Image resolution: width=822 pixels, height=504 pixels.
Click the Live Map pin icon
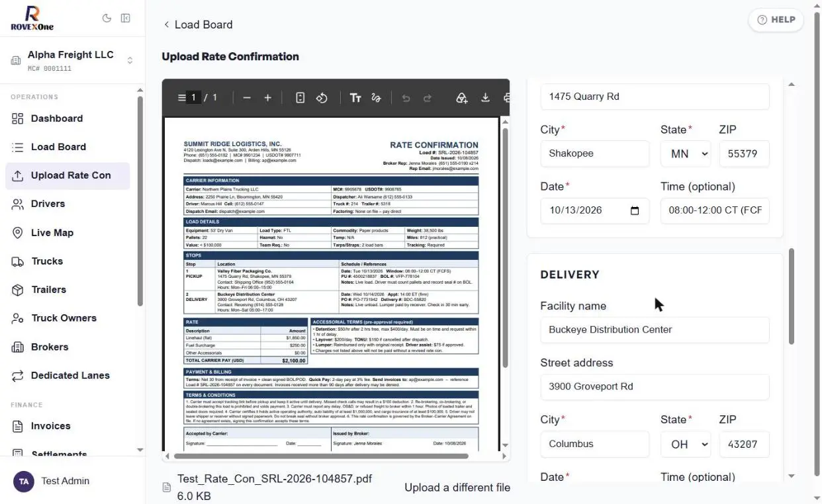18,233
